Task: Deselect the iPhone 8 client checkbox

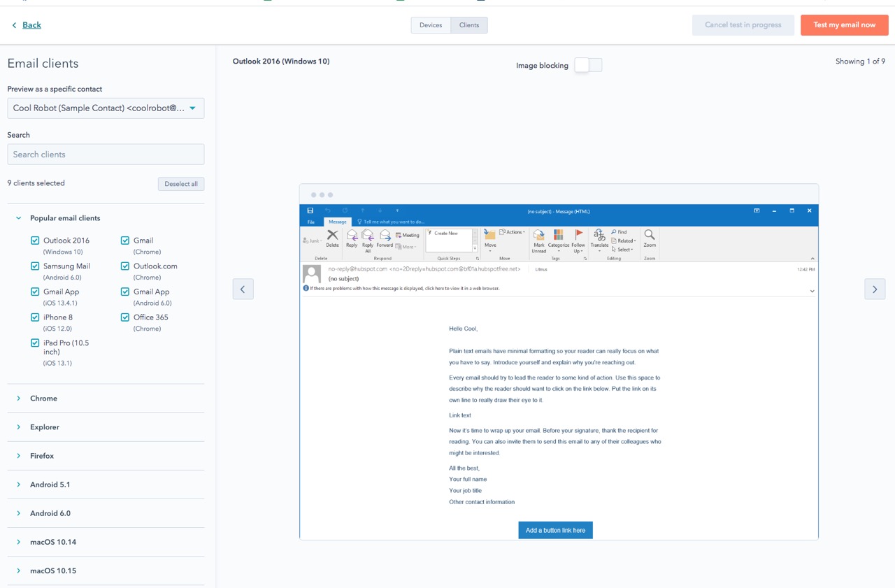Action: tap(35, 317)
